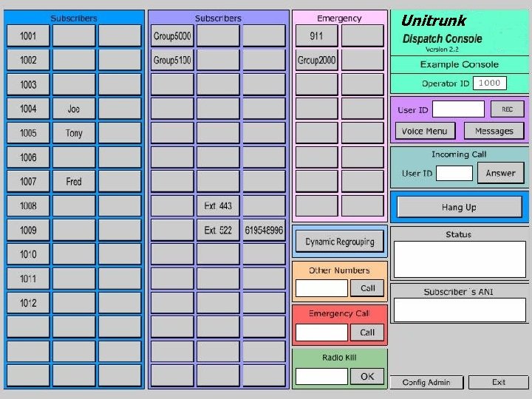Open Config Admin
This screenshot has width=532, height=399.
point(426,383)
